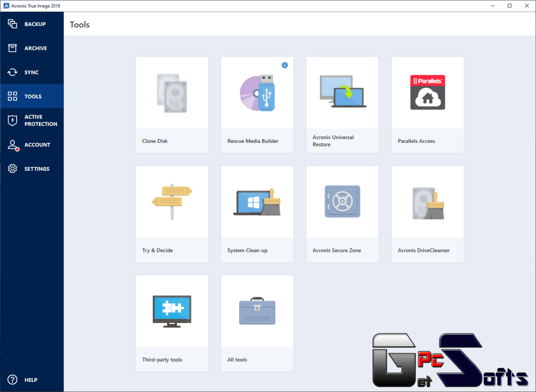The image size is (536, 392).
Task: Open the Account page label
Action: coord(37,144)
